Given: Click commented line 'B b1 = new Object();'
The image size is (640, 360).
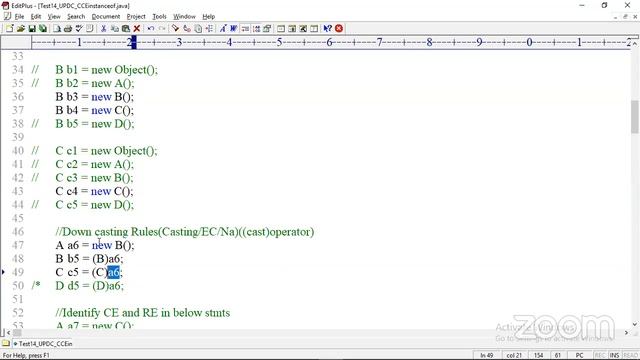Looking at the screenshot, I should click(106, 70).
